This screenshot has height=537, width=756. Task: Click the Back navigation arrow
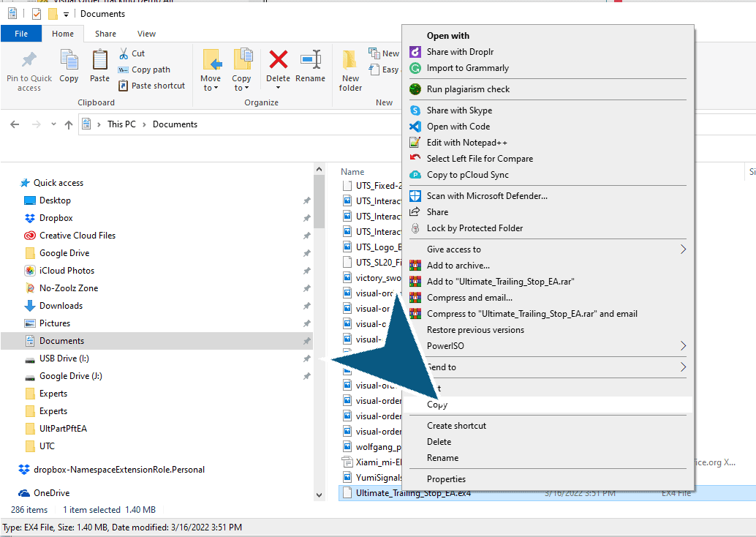pyautogui.click(x=15, y=124)
